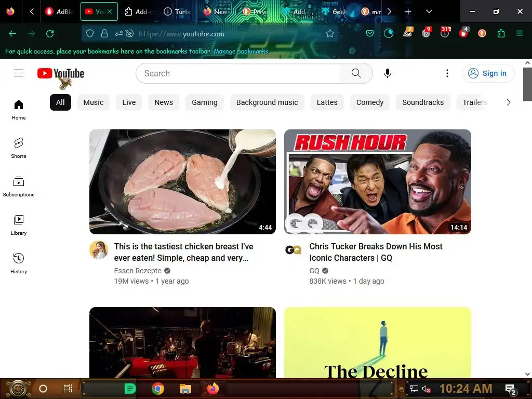The image size is (532, 399).
Task: Open YouTube settings three-dot menu
Action: tap(447, 73)
